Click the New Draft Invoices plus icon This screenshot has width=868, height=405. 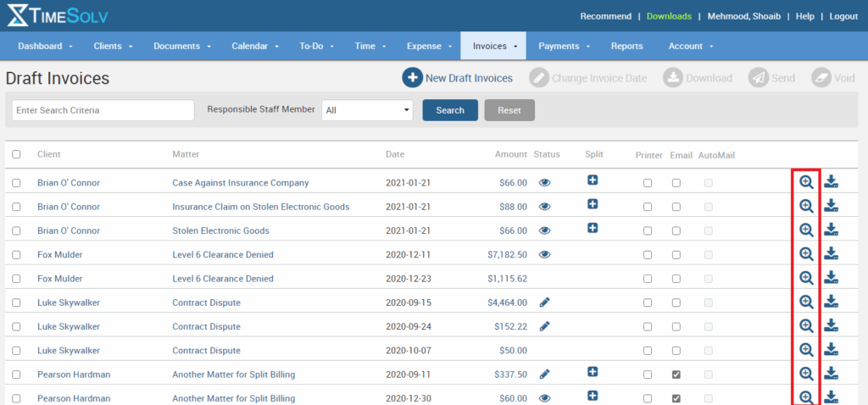(x=413, y=78)
